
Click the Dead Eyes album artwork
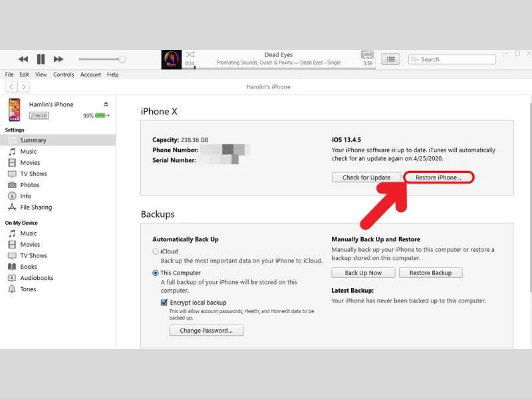click(x=172, y=60)
